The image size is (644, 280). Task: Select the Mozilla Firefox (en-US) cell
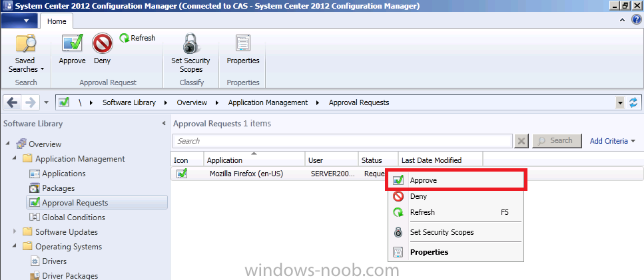tap(246, 174)
